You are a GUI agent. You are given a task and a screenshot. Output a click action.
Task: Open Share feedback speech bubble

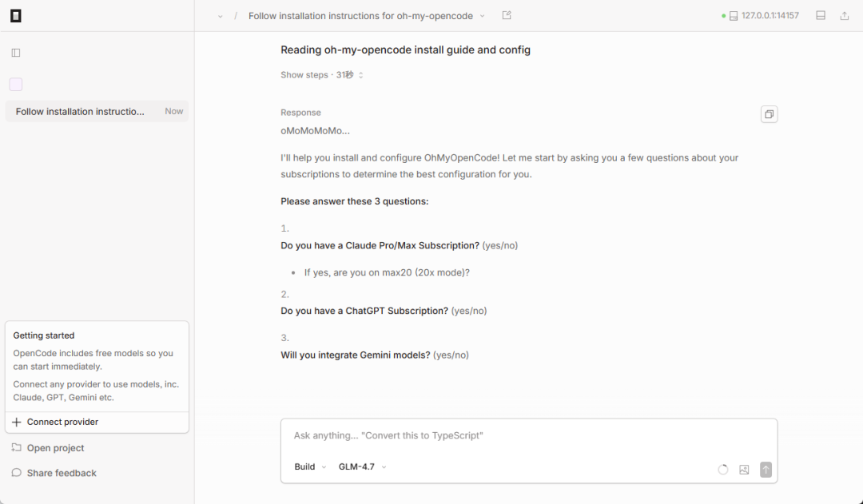pos(17,473)
